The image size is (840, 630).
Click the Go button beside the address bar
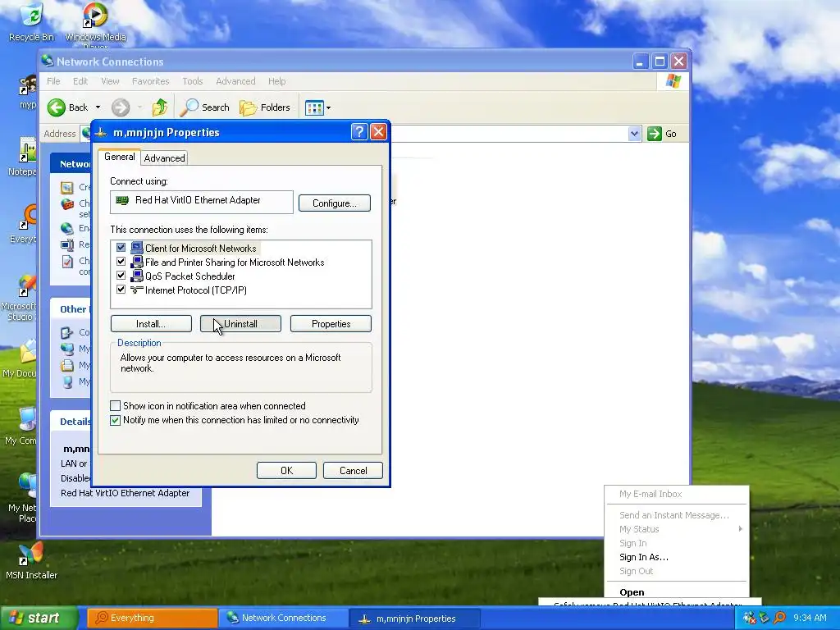tap(662, 134)
